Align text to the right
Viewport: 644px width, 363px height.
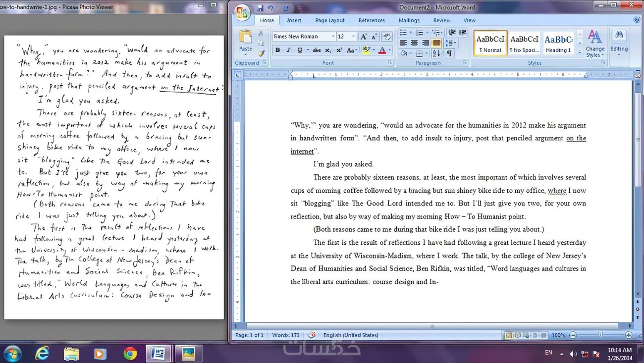[x=425, y=43]
